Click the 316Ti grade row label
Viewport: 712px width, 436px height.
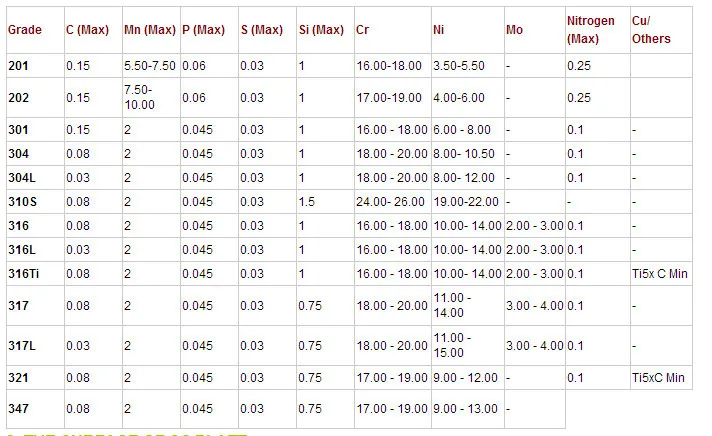[x=24, y=273]
